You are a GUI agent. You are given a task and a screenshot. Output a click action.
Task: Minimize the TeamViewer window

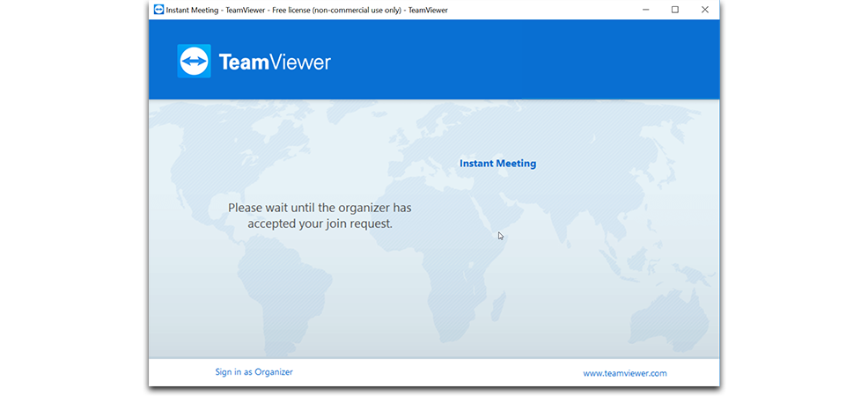tap(645, 10)
